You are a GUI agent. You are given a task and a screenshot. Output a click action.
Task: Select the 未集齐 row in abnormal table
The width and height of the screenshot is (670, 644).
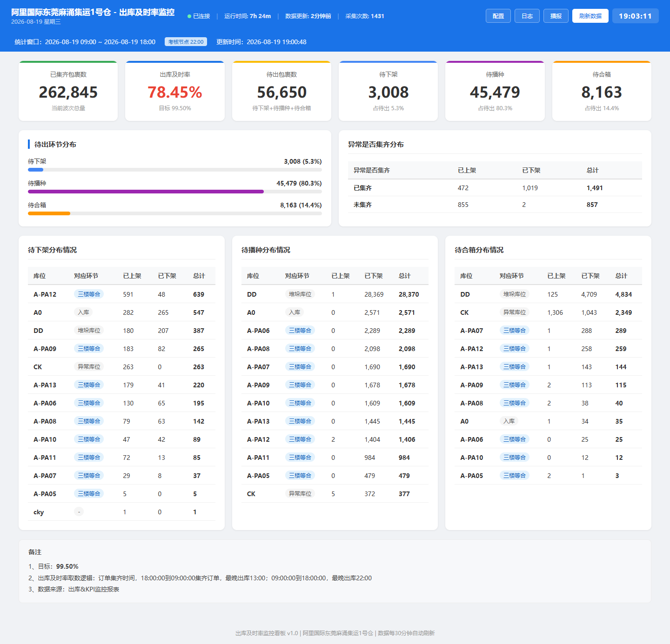(495, 205)
